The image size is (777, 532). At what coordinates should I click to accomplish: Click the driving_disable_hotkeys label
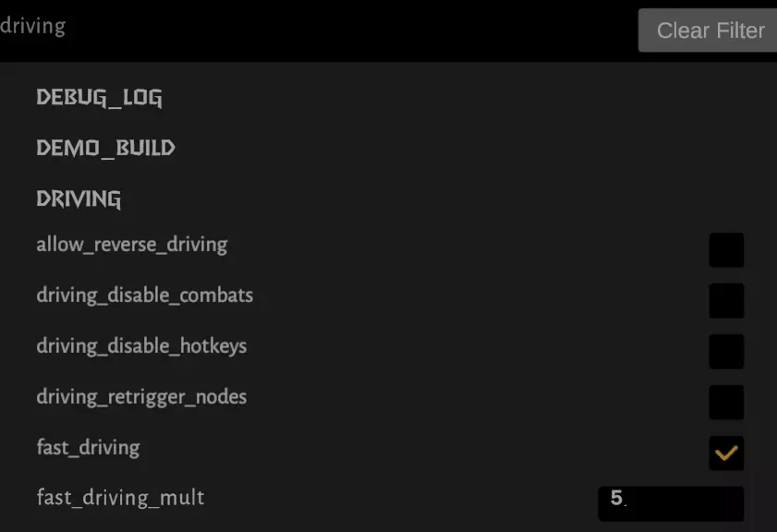pyautogui.click(x=141, y=346)
